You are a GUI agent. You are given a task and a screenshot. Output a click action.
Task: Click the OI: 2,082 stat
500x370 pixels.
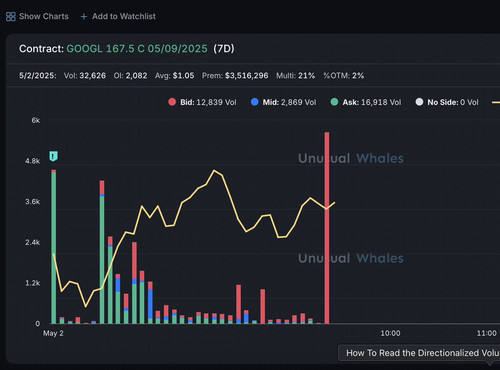(130, 76)
